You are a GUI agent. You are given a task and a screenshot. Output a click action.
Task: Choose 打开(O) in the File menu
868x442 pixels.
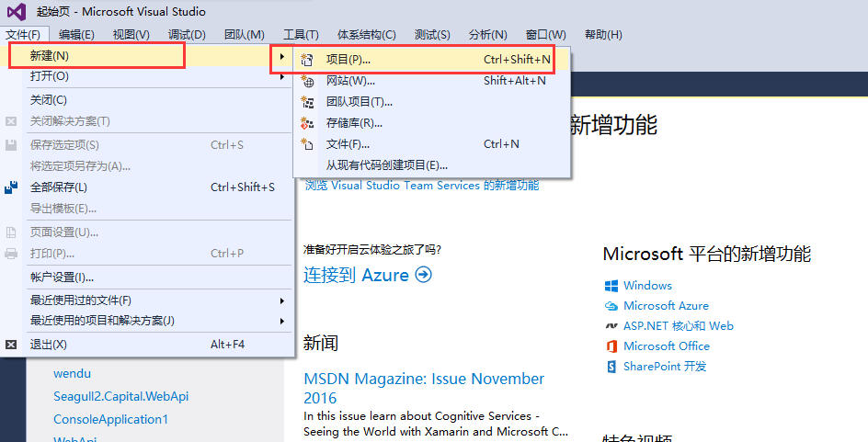(147, 76)
